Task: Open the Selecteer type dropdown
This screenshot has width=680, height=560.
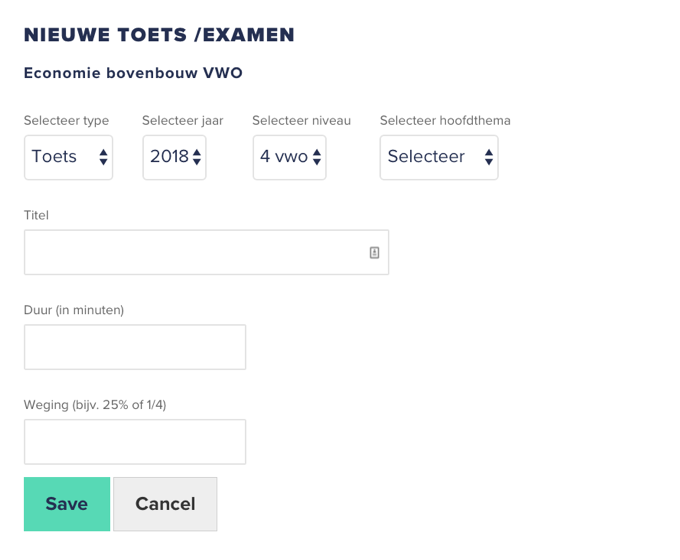Action: [68, 157]
